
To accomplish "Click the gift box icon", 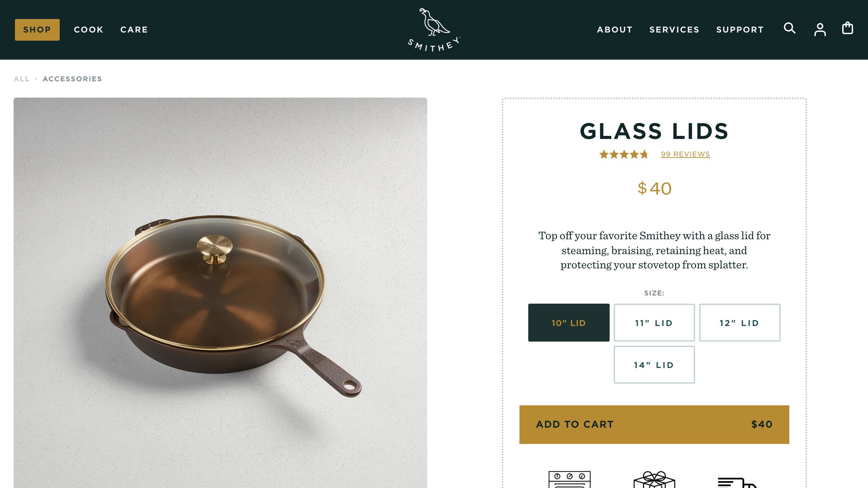I will coord(654,479).
